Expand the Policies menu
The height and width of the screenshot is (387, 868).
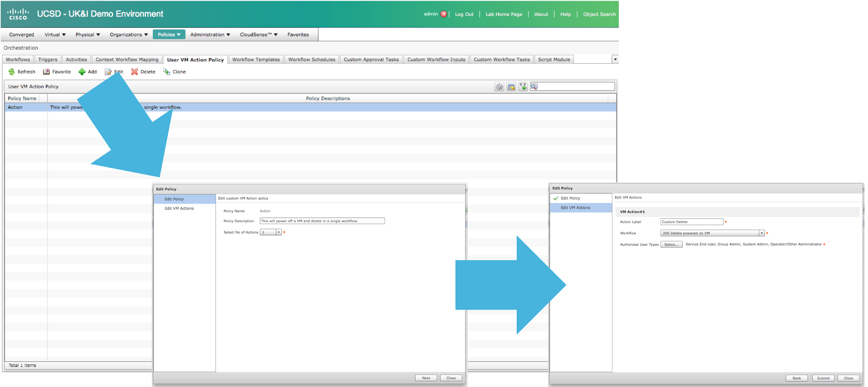pos(169,34)
